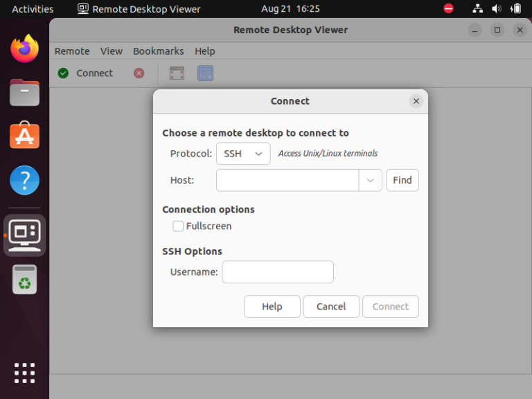Click the Help button in dialog
The image size is (532, 399).
pyautogui.click(x=272, y=306)
